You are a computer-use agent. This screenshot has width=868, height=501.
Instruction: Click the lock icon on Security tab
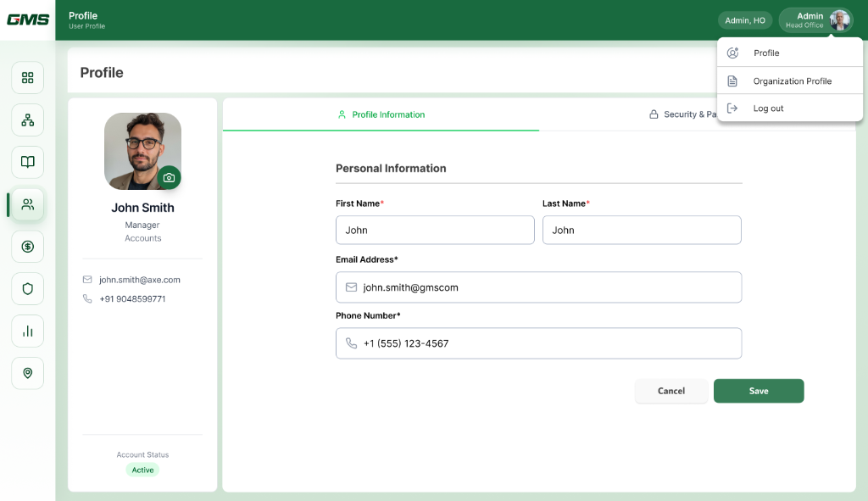[x=654, y=114]
